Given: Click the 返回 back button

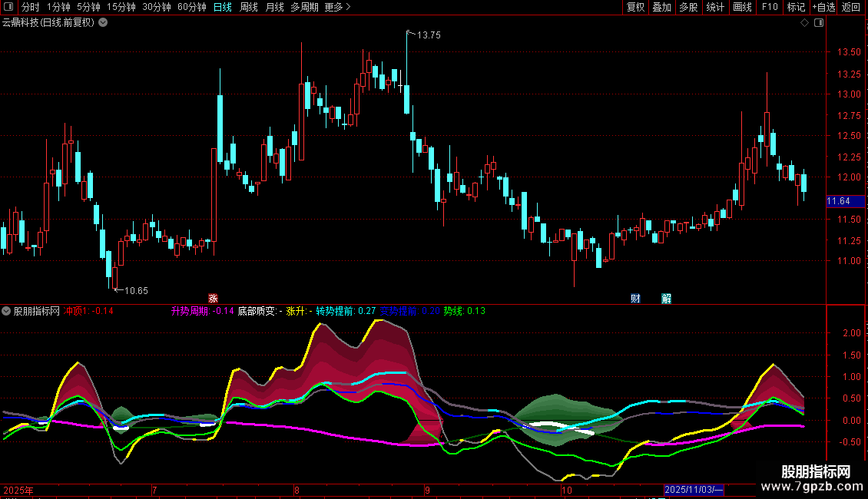Looking at the screenshot, I should 851,7.
